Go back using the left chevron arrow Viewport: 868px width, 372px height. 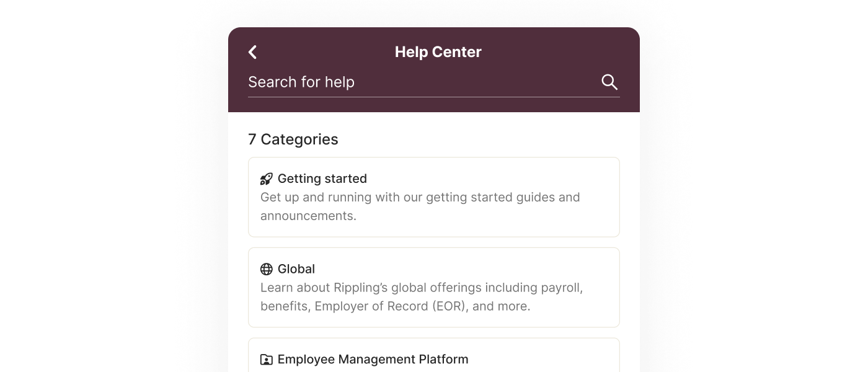coord(252,52)
